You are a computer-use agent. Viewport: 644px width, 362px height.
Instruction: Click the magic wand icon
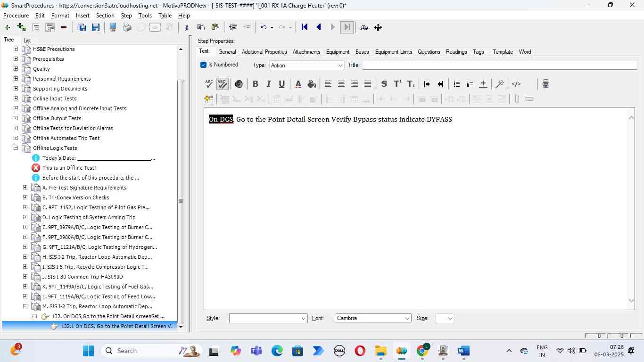coord(499,84)
